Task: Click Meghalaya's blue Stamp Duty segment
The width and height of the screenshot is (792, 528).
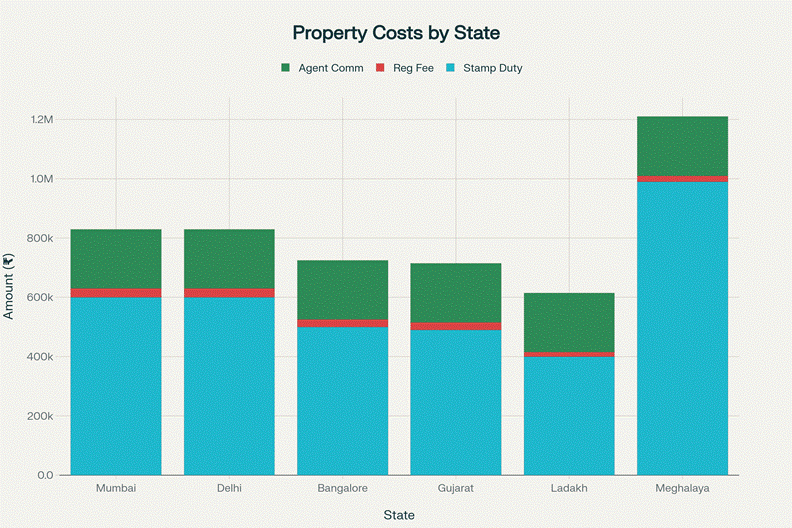Action: click(x=682, y=328)
